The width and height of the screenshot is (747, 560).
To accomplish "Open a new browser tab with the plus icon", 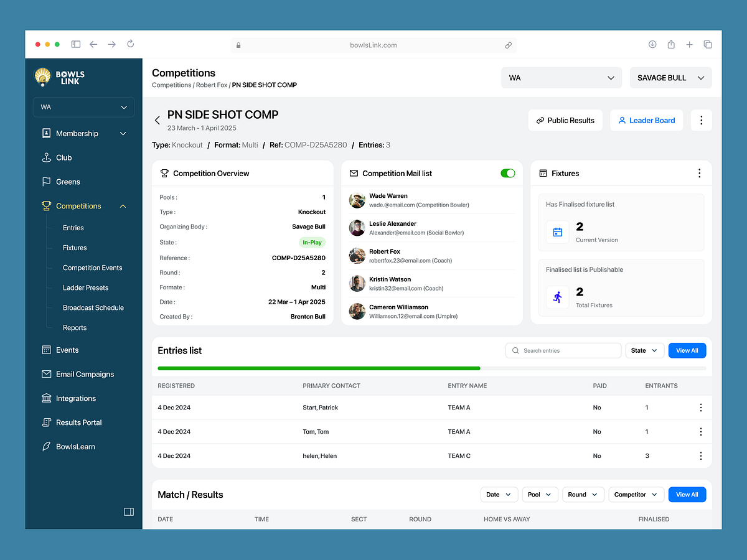I will (689, 44).
